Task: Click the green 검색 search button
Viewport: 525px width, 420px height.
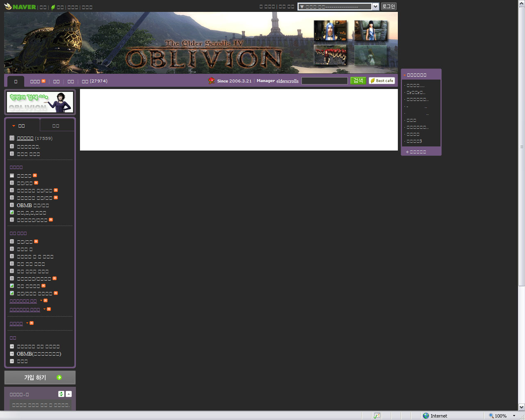Action: (x=358, y=81)
